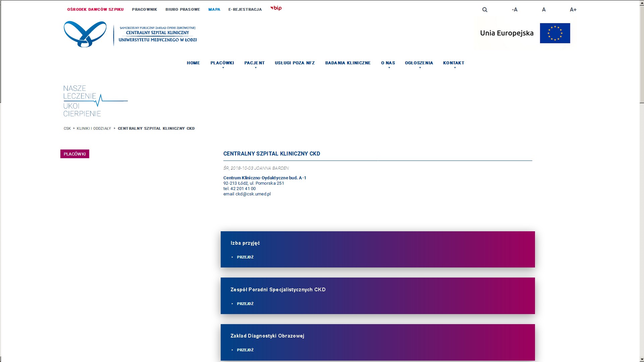The width and height of the screenshot is (644, 362).
Task: Go to Home menu item
Action: (x=194, y=63)
